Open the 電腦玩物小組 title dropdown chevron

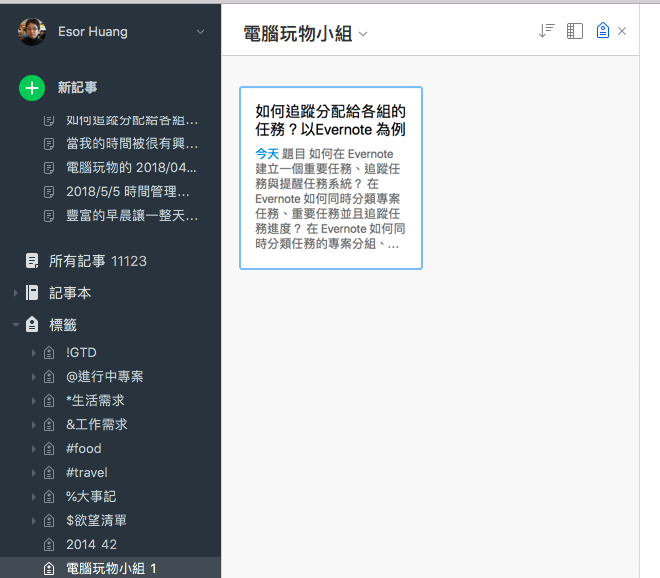363,34
